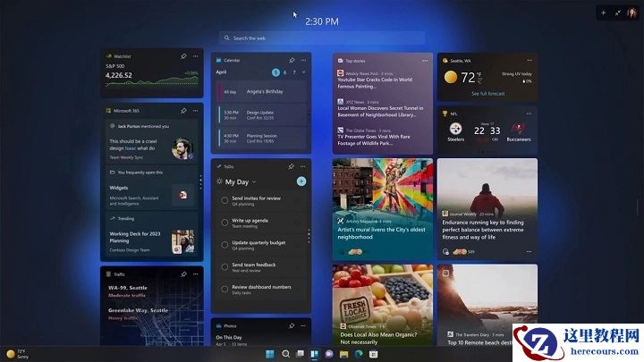Open Seattle weather widget more options
This screenshot has width=644, height=362.
coord(530,61)
